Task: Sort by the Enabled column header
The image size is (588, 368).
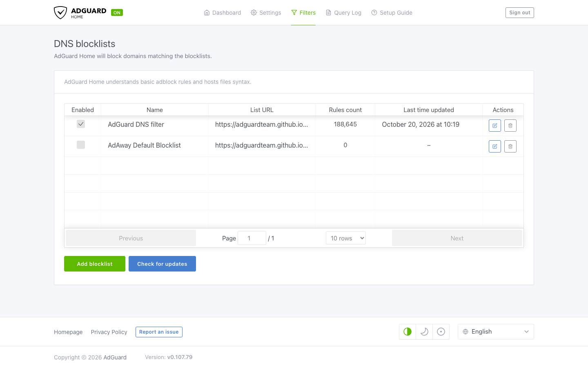Action: pos(82,110)
